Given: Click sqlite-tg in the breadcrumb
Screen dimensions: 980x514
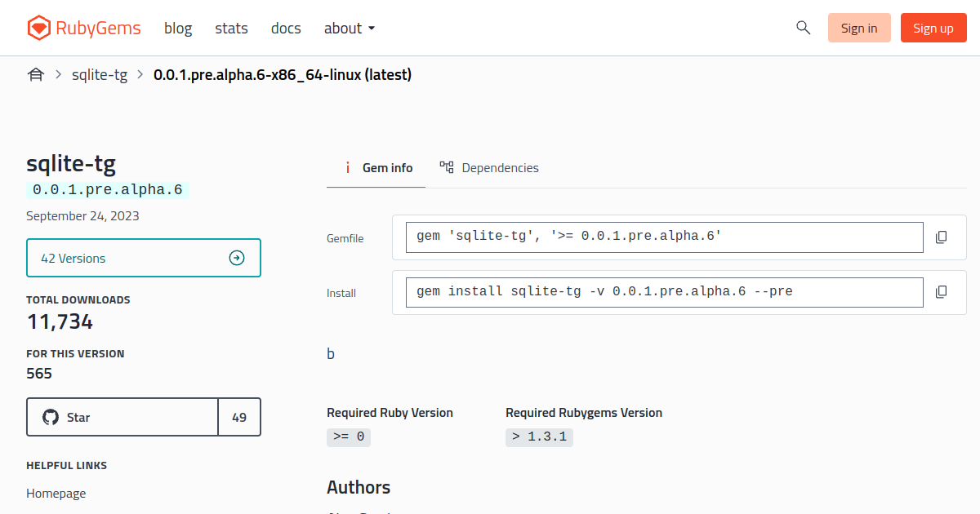Looking at the screenshot, I should click(100, 75).
